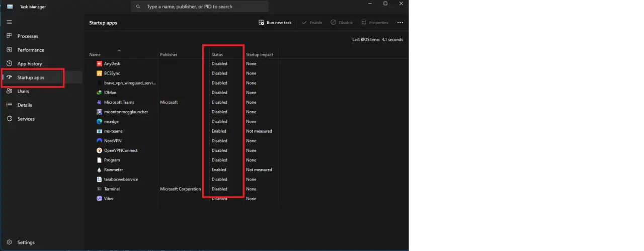The height and width of the screenshot is (251, 644).
Task: Click the NordVPN app icon
Action: pyautogui.click(x=99, y=140)
